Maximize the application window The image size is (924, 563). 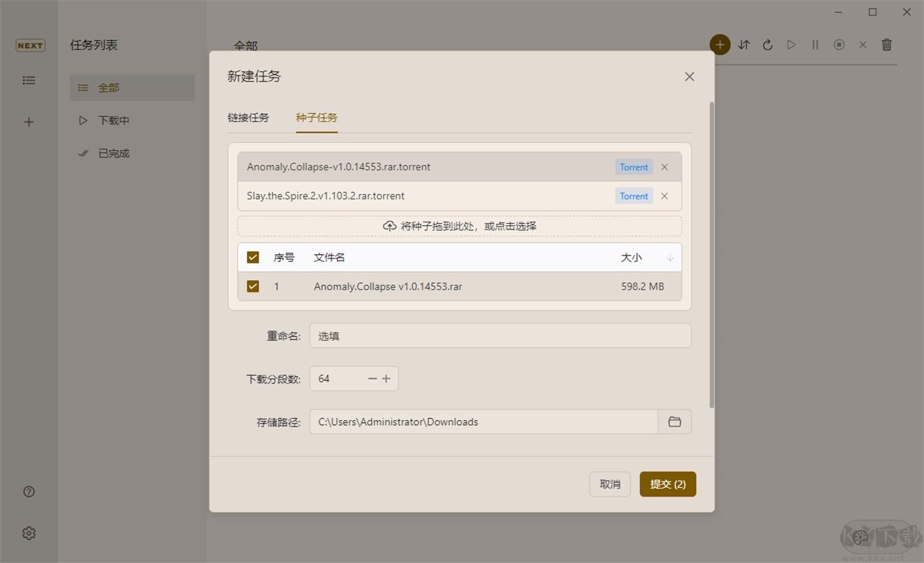pyautogui.click(x=873, y=12)
